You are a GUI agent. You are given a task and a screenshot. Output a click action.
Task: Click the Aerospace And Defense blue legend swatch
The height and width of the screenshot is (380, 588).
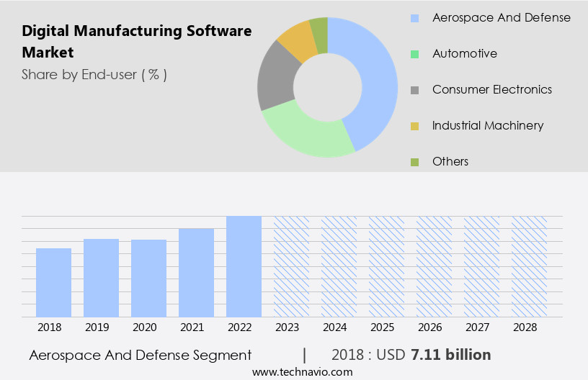(414, 18)
